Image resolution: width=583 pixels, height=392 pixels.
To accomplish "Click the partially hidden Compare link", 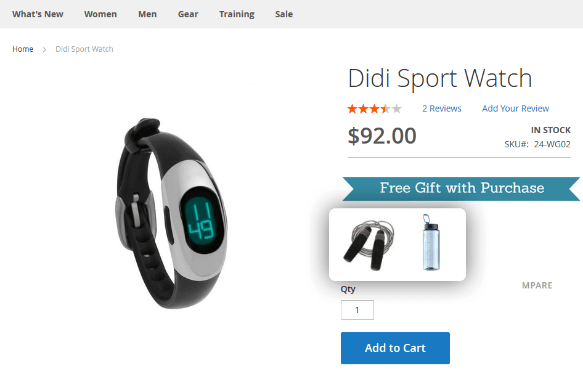I will [x=537, y=285].
